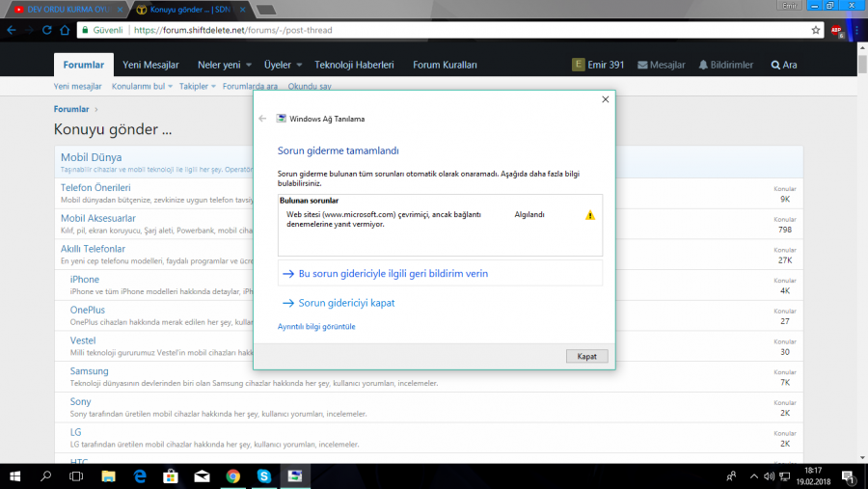
Task: Open a new browser tab
Action: (x=266, y=10)
